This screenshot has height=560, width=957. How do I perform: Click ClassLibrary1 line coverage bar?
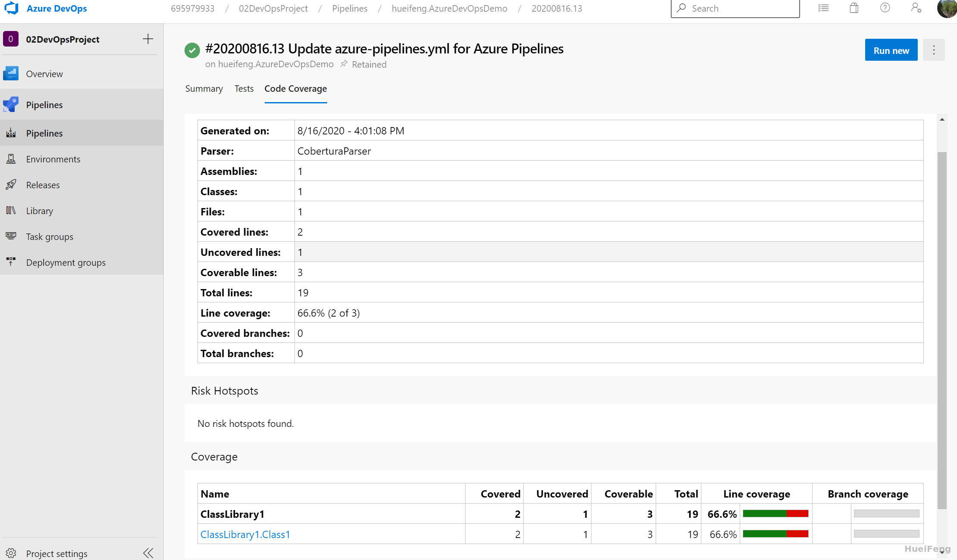[x=776, y=513]
